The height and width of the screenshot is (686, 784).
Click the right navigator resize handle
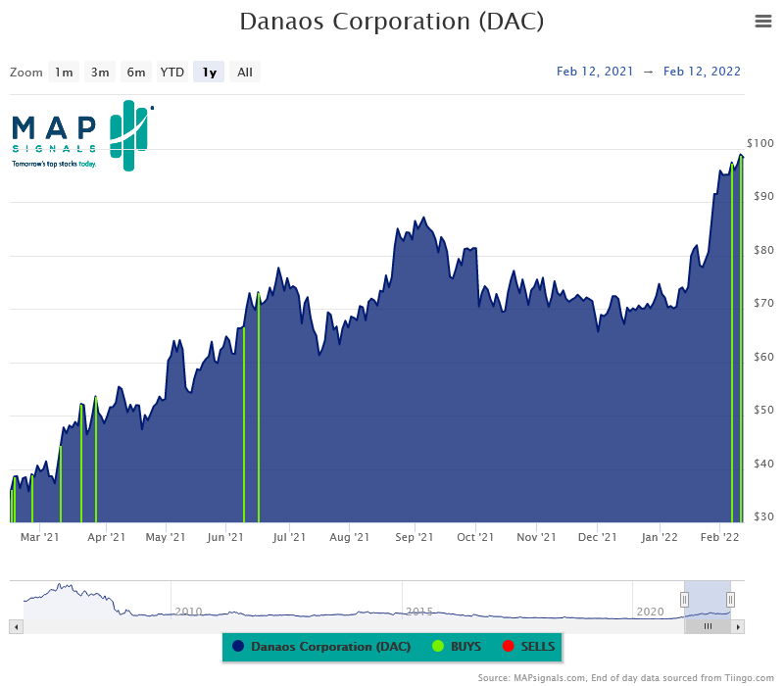(x=729, y=598)
